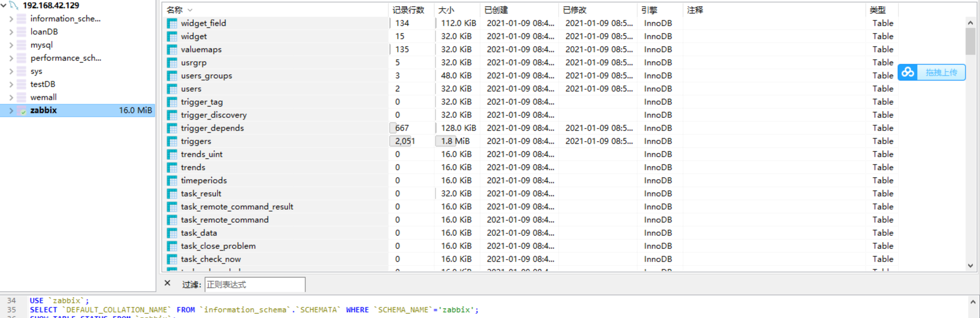
Task: Click the triggers row count 2,051
Action: [x=405, y=141]
